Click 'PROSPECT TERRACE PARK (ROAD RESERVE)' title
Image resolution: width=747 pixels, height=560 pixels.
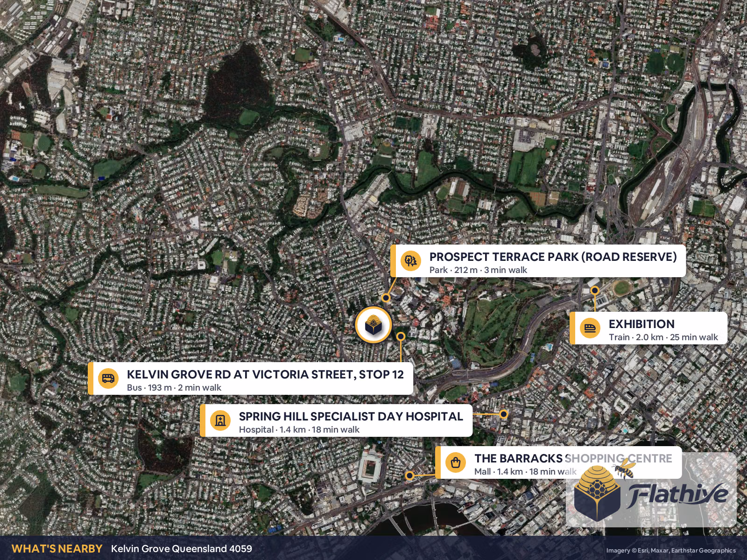(x=553, y=257)
